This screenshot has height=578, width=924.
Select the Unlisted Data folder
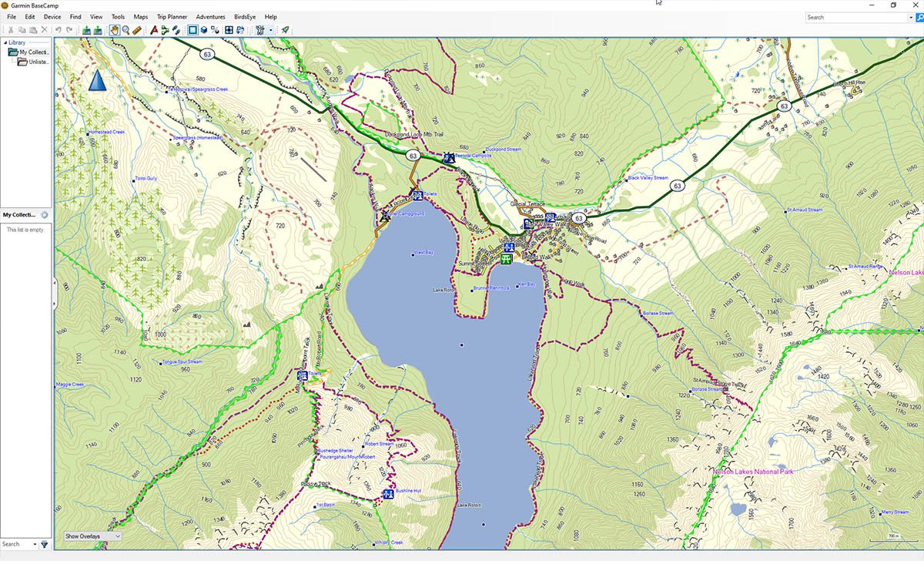coord(33,62)
